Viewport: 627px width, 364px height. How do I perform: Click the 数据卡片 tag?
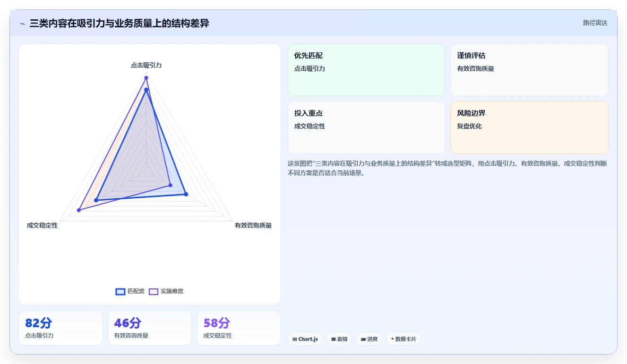click(404, 339)
